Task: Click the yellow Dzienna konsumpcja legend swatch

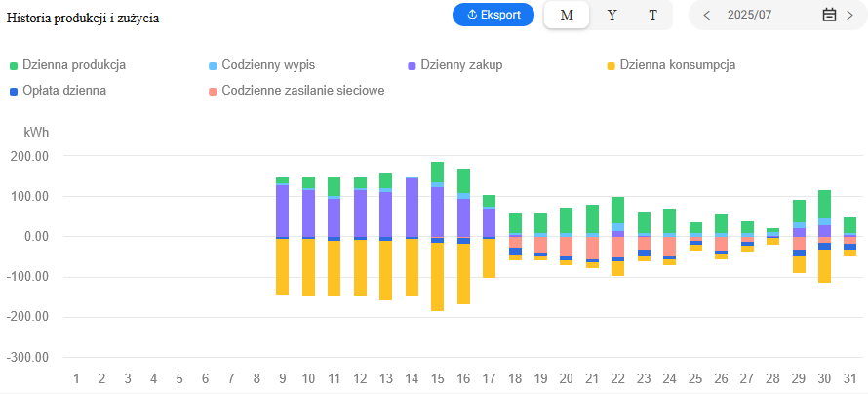Action: click(x=612, y=66)
